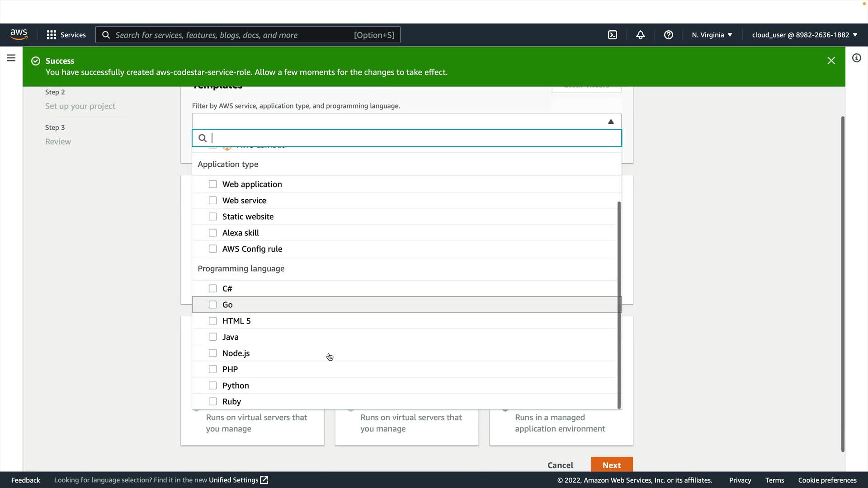Collapse the templates filter dropdown arrow
The height and width of the screenshot is (488, 868).
click(611, 122)
